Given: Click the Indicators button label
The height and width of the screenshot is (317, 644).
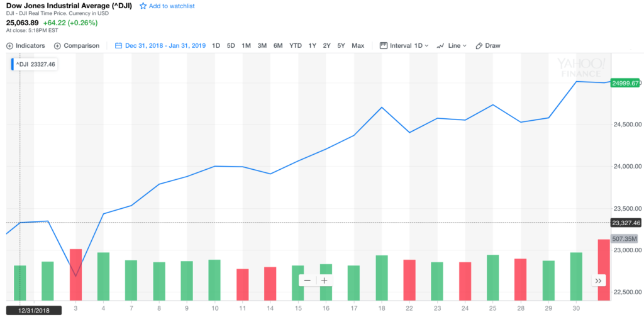Looking at the screenshot, I should [30, 46].
